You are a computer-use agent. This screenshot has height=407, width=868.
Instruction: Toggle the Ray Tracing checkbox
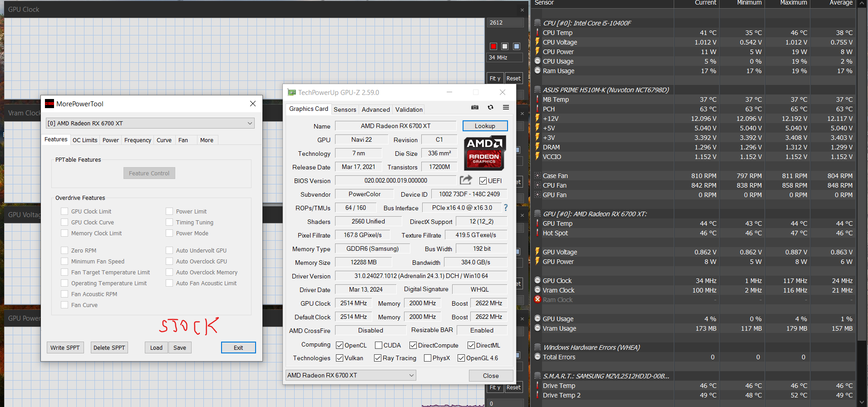pyautogui.click(x=378, y=358)
